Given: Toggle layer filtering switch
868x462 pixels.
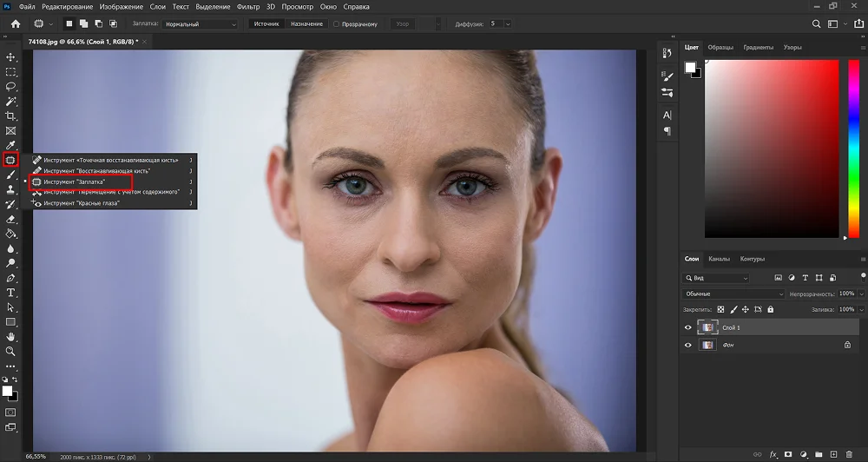Looking at the screenshot, I should click(863, 276).
